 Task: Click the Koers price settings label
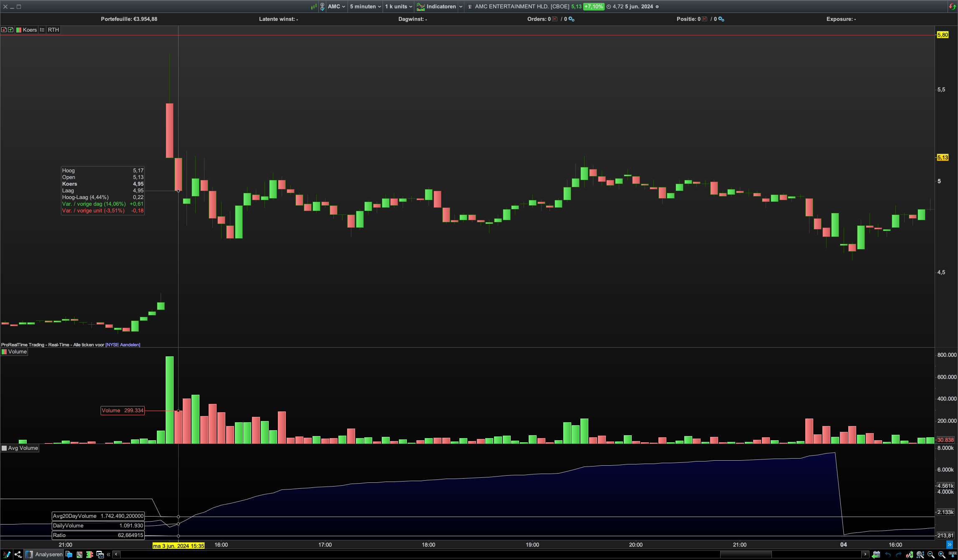click(x=30, y=30)
